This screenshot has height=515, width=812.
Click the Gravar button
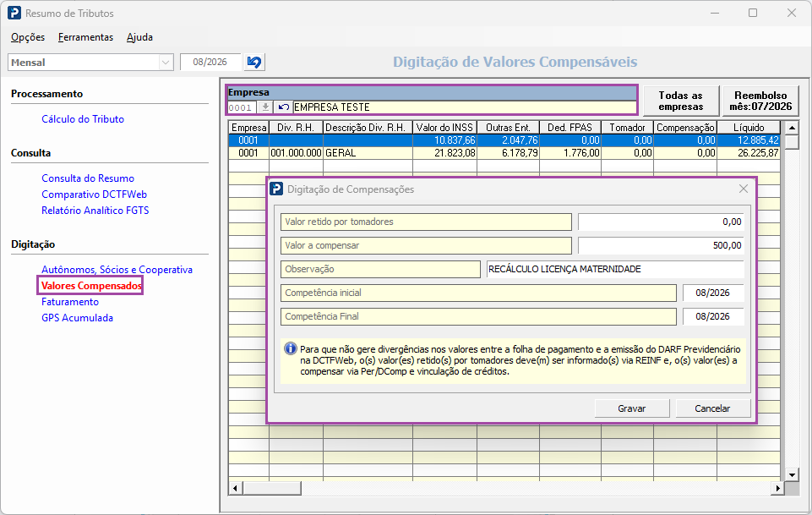pos(632,408)
